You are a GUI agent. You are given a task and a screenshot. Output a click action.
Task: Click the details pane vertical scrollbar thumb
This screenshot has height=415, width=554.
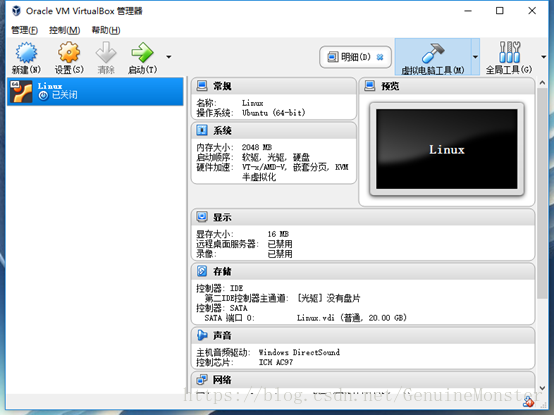(542, 194)
